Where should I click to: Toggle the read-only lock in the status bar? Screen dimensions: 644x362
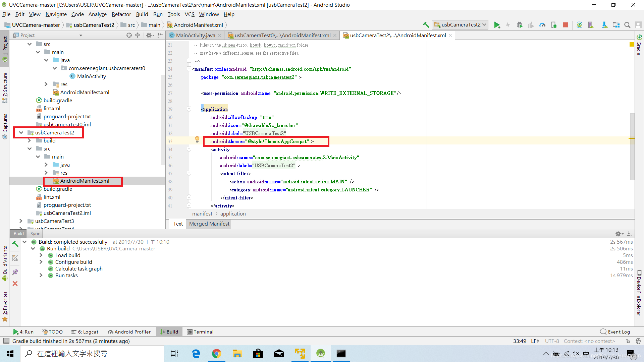pos(628,341)
